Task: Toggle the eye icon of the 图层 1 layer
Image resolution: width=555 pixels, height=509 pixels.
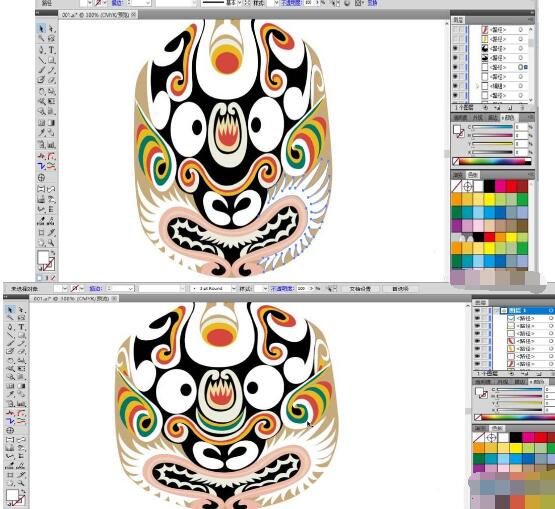Action: click(477, 310)
